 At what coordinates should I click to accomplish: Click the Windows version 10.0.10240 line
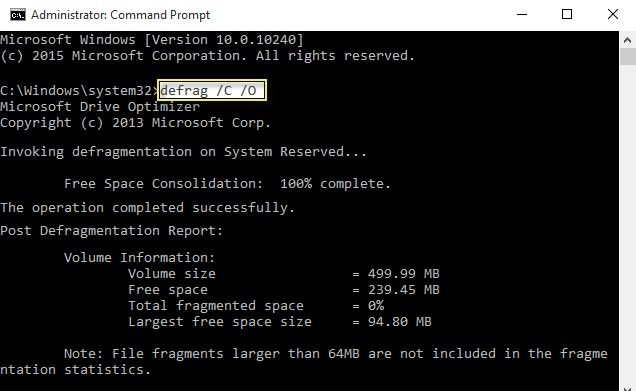(152, 40)
